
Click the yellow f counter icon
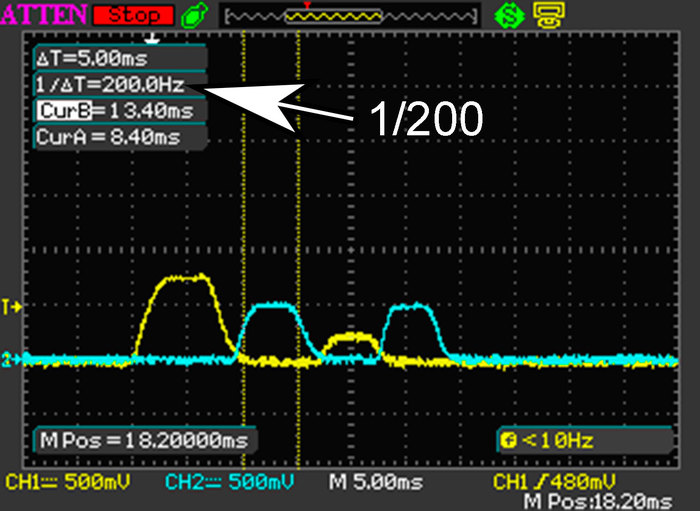coord(509,441)
